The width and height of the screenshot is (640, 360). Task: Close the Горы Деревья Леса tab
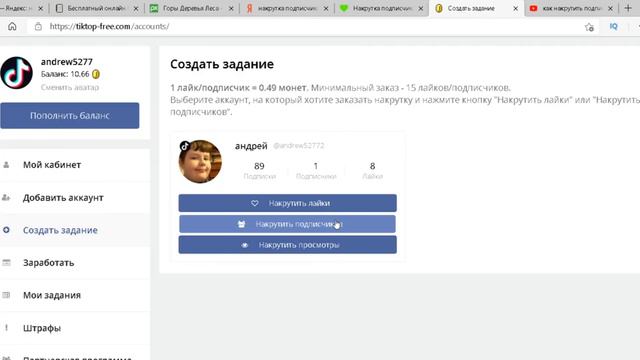pos(231,8)
